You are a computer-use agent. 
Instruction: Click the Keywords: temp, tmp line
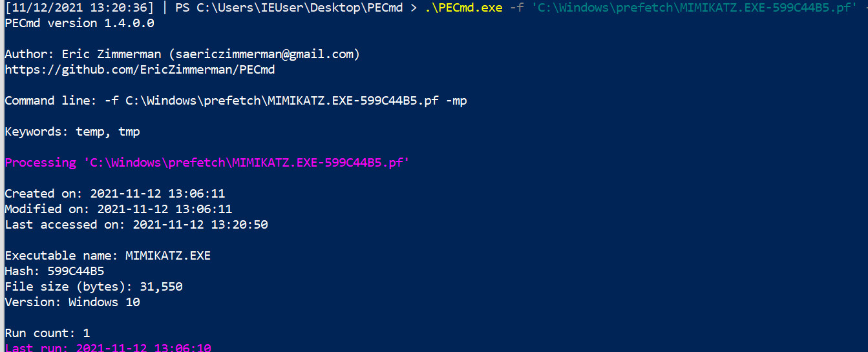pyautogui.click(x=72, y=132)
